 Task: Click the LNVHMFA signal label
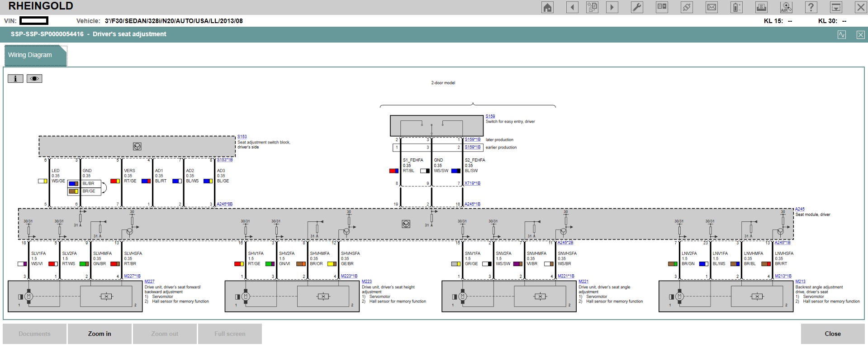[754, 253]
